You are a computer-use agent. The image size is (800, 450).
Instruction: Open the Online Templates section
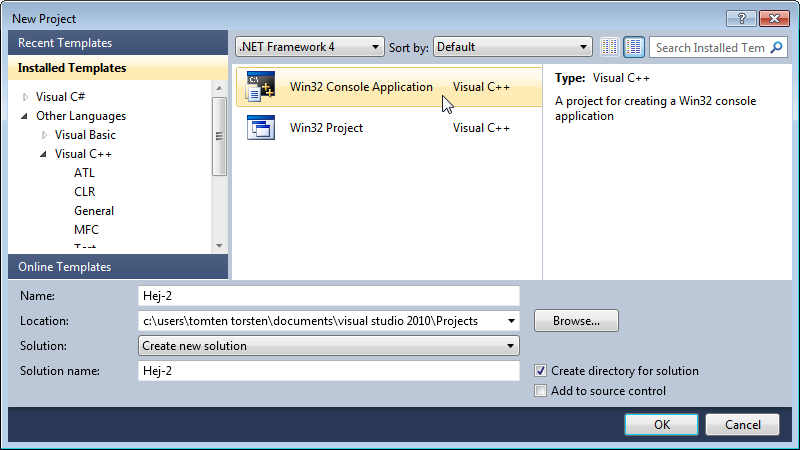[x=118, y=267]
